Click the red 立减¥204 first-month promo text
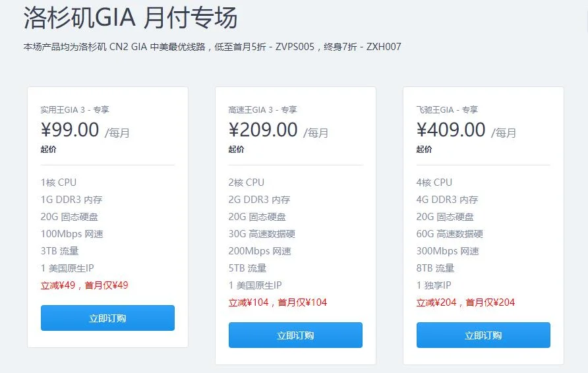Viewport: 588px width, 373px height. pyautogui.click(x=465, y=302)
